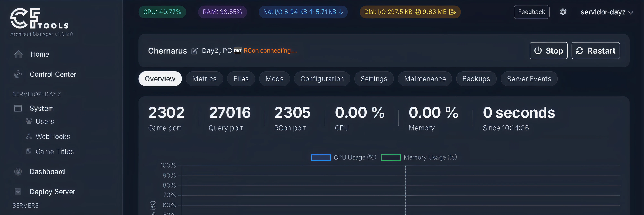Open Game Titles under System

pyautogui.click(x=55, y=152)
